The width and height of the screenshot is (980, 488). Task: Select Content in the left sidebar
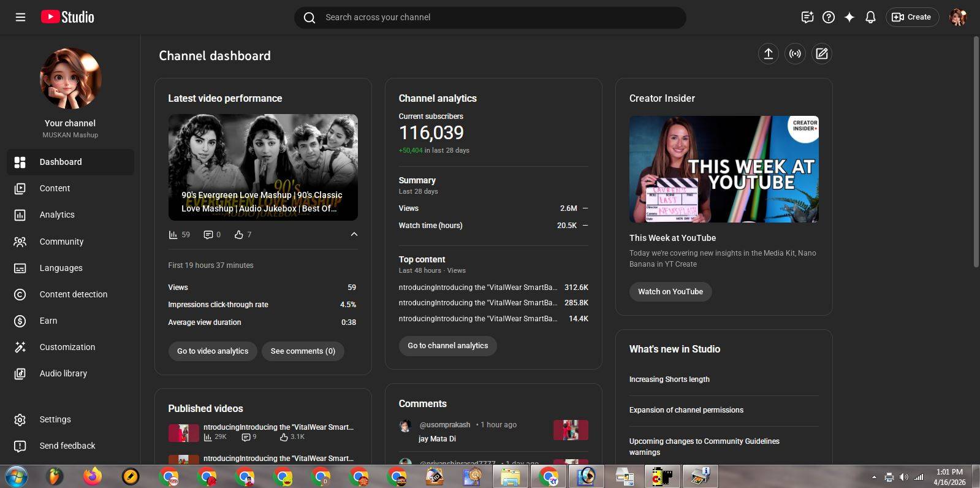pos(55,188)
